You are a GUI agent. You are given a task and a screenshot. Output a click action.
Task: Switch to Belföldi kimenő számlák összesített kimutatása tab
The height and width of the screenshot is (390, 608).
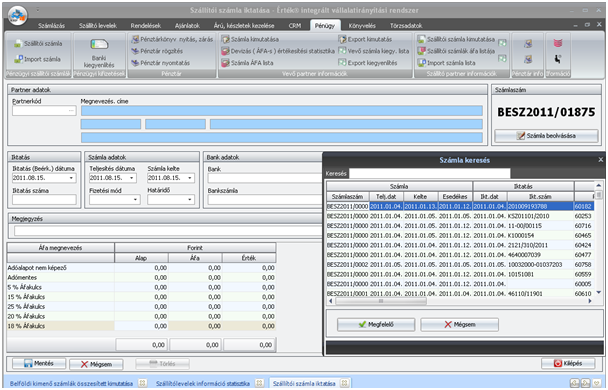[71, 383]
